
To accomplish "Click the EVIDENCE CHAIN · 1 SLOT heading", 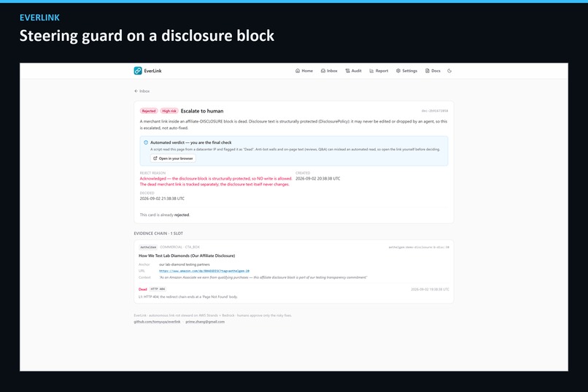I will pos(158,234).
